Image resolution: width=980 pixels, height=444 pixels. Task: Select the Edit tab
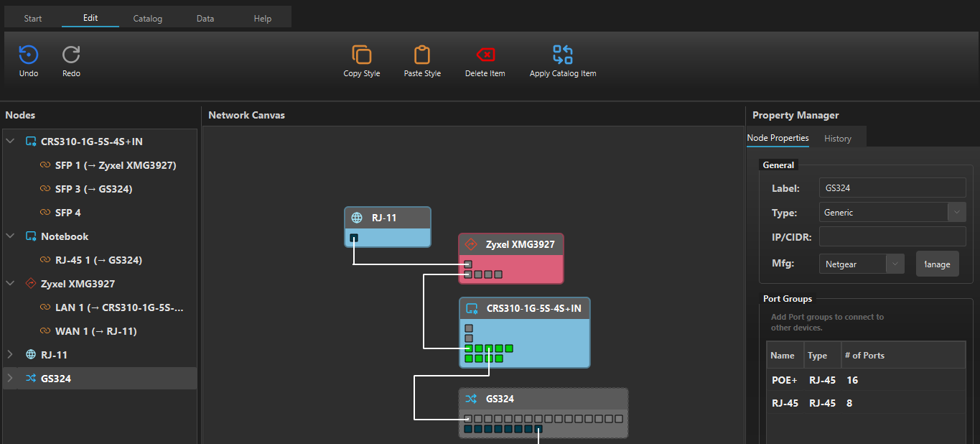point(90,18)
